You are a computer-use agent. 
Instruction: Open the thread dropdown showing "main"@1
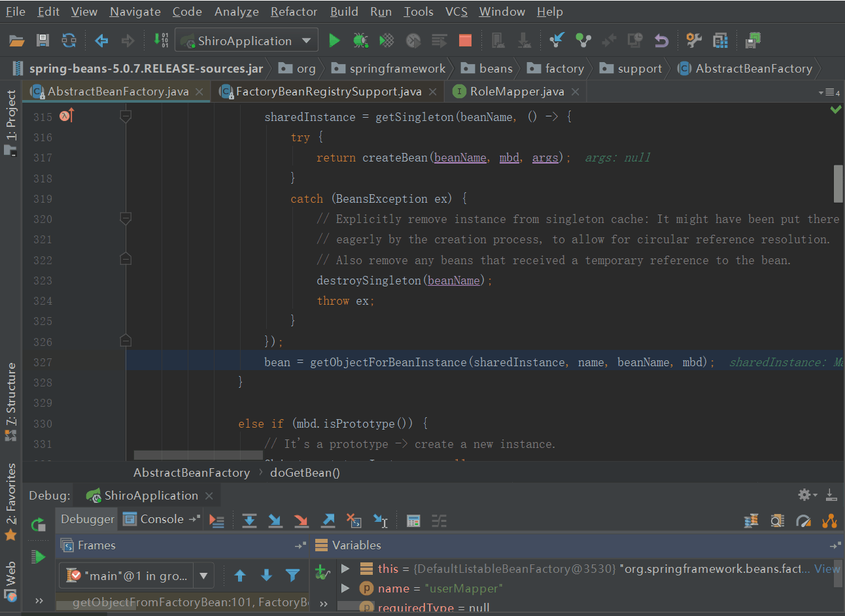pos(137,575)
